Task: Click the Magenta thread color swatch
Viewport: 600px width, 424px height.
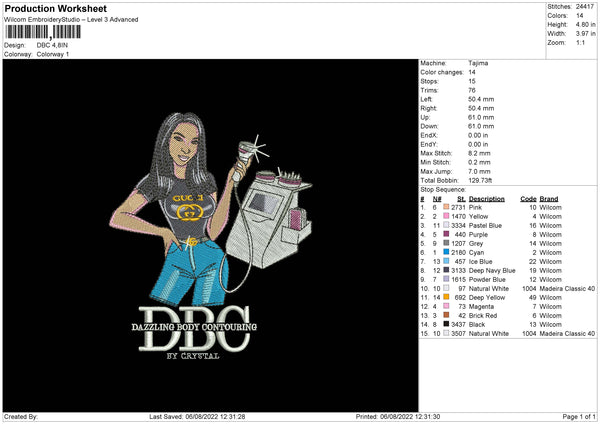Action: [x=444, y=306]
